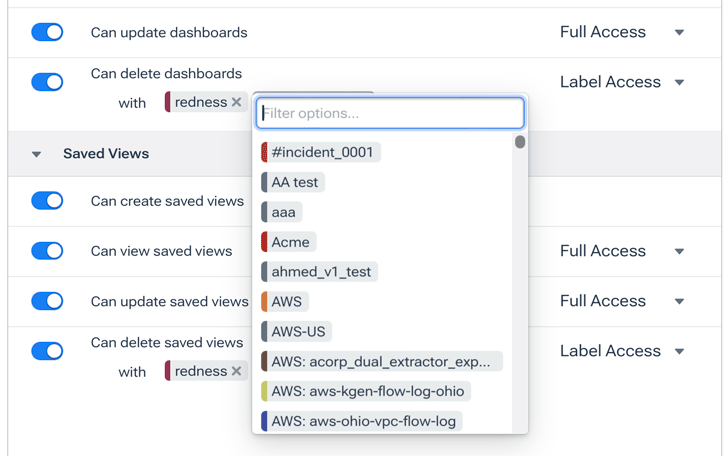Click the Filter options input field
Screen dimensions: 728x456
point(390,113)
